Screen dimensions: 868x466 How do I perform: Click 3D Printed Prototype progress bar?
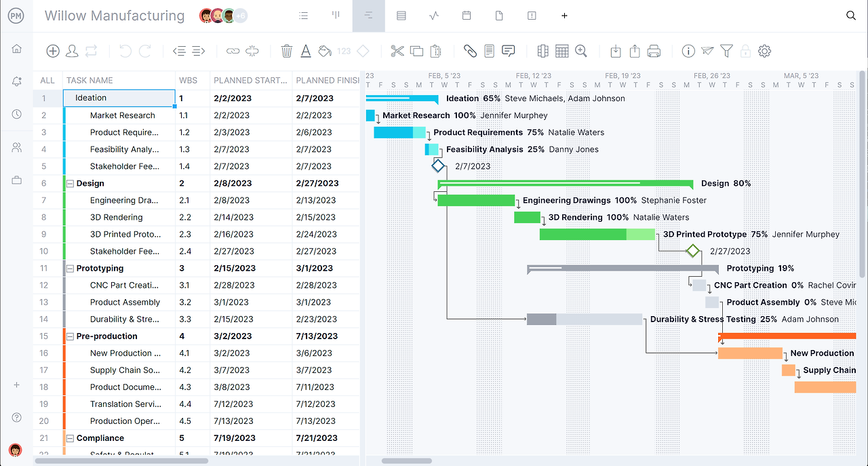(x=597, y=234)
